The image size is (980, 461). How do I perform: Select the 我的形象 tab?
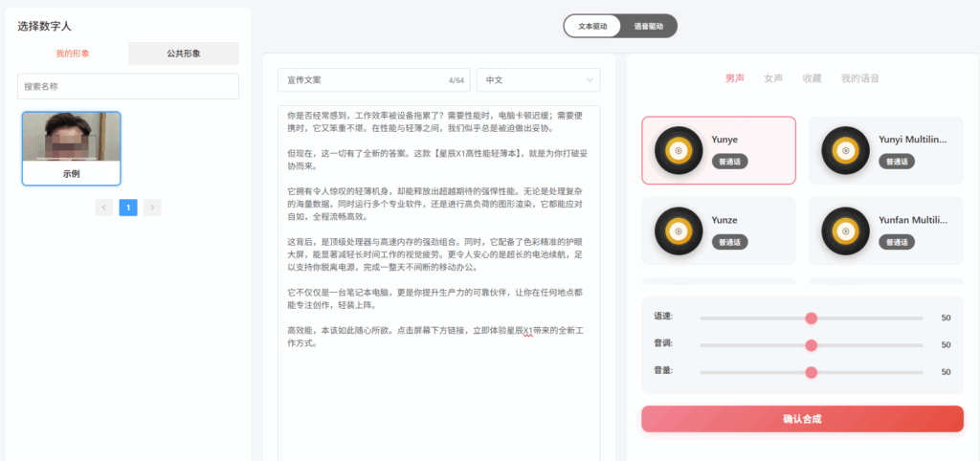73,54
